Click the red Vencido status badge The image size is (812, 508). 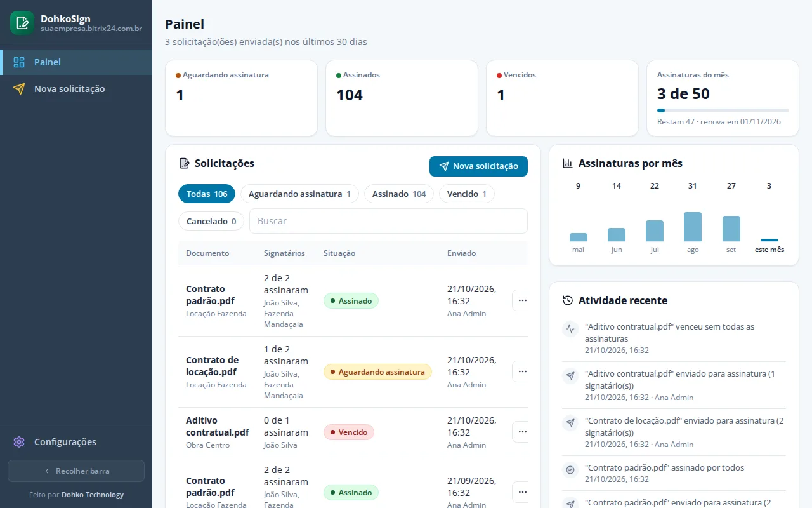349,432
